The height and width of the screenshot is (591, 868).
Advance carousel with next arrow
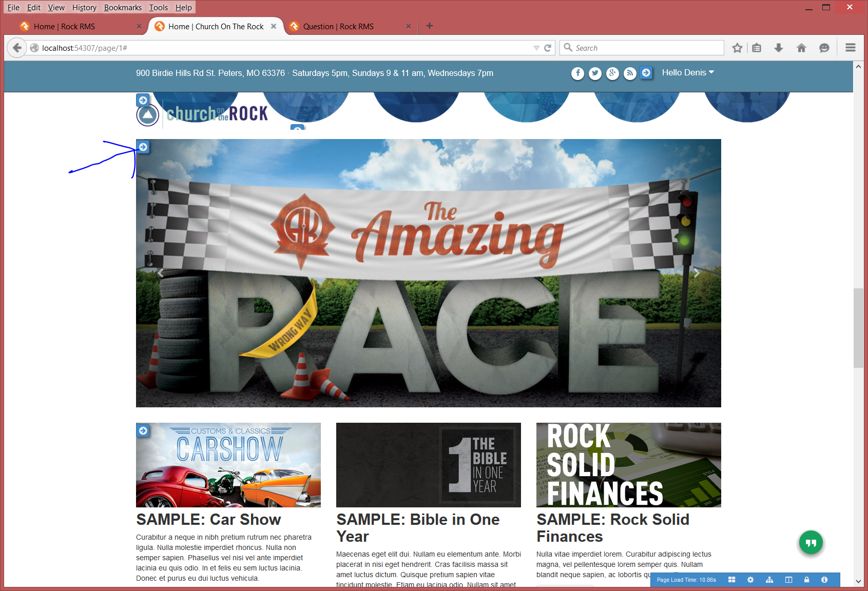coord(697,273)
